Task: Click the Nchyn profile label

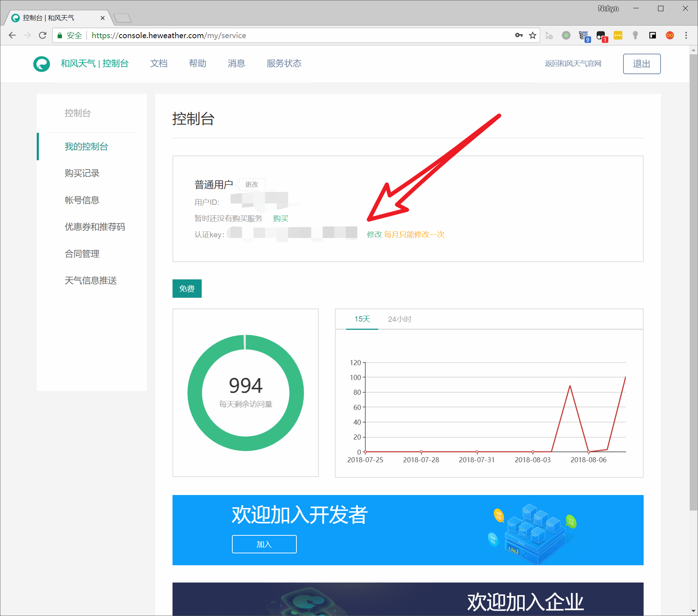Action: tap(608, 8)
